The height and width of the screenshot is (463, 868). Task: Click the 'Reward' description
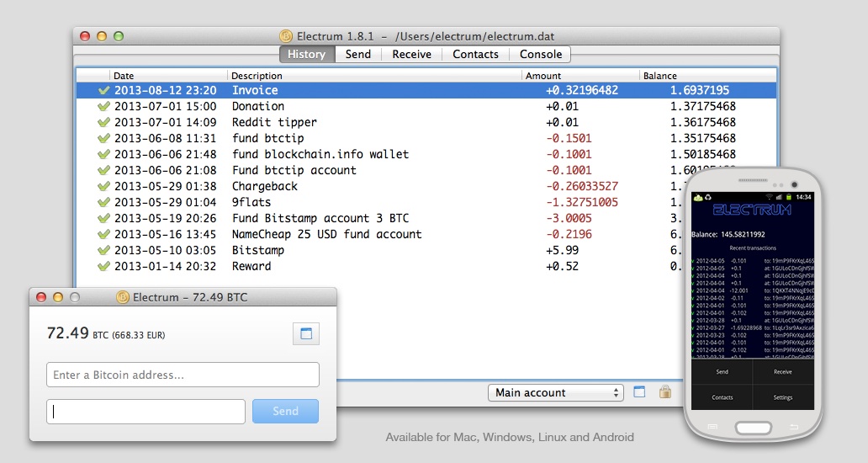coord(251,267)
